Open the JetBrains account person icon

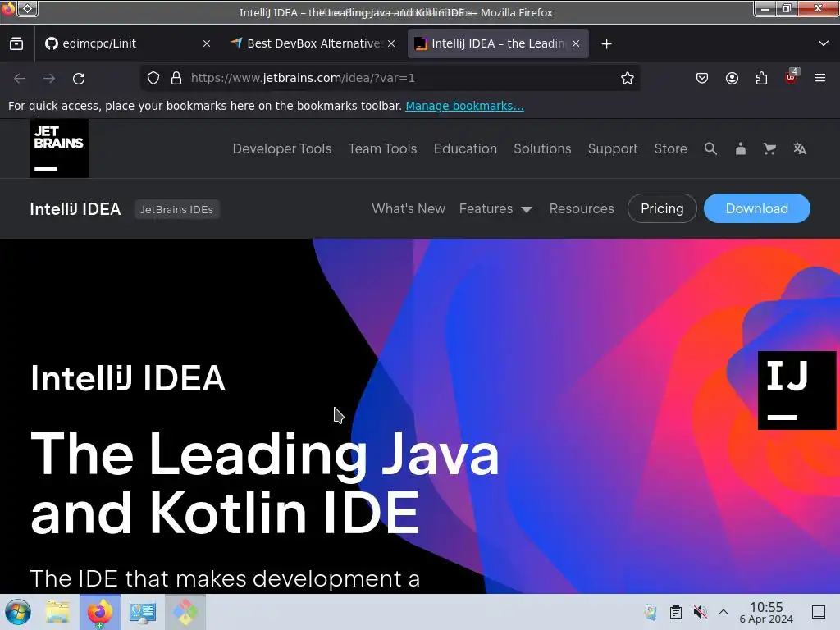[x=741, y=149]
